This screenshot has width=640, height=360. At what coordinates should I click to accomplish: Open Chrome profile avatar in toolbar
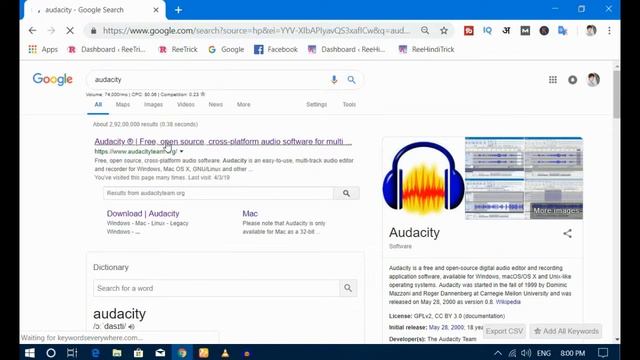point(591,31)
